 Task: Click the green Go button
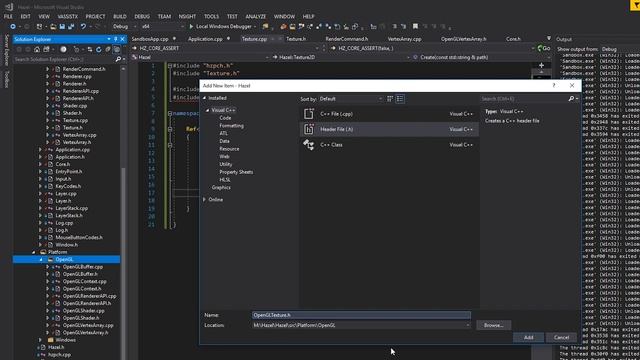coord(544,48)
